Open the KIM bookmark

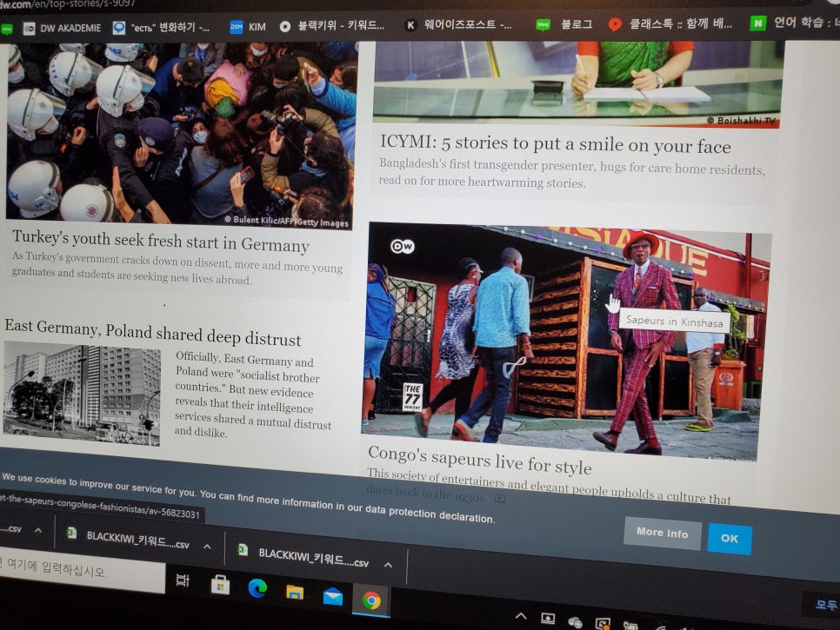[248, 27]
